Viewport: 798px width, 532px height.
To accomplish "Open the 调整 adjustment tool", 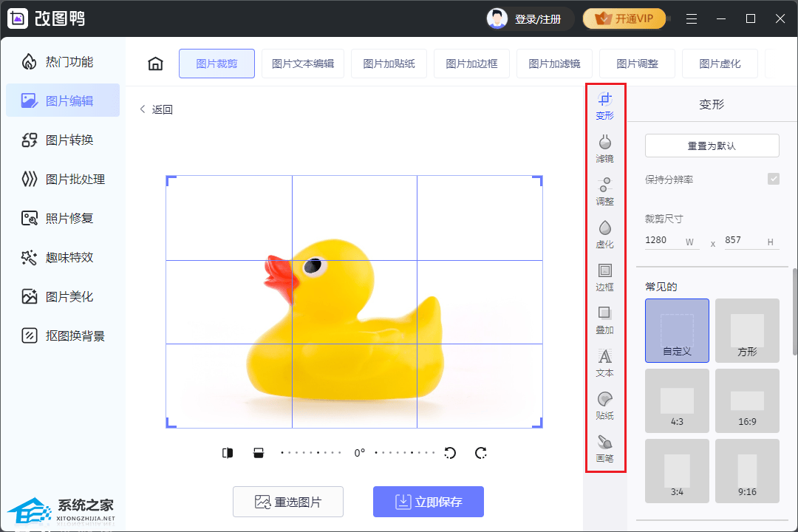I will click(604, 190).
